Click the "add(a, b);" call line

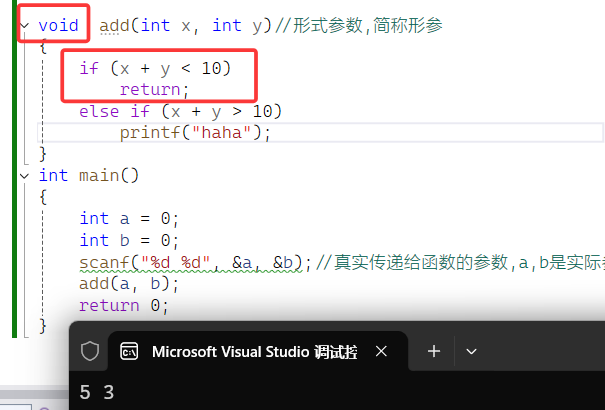[x=129, y=284]
